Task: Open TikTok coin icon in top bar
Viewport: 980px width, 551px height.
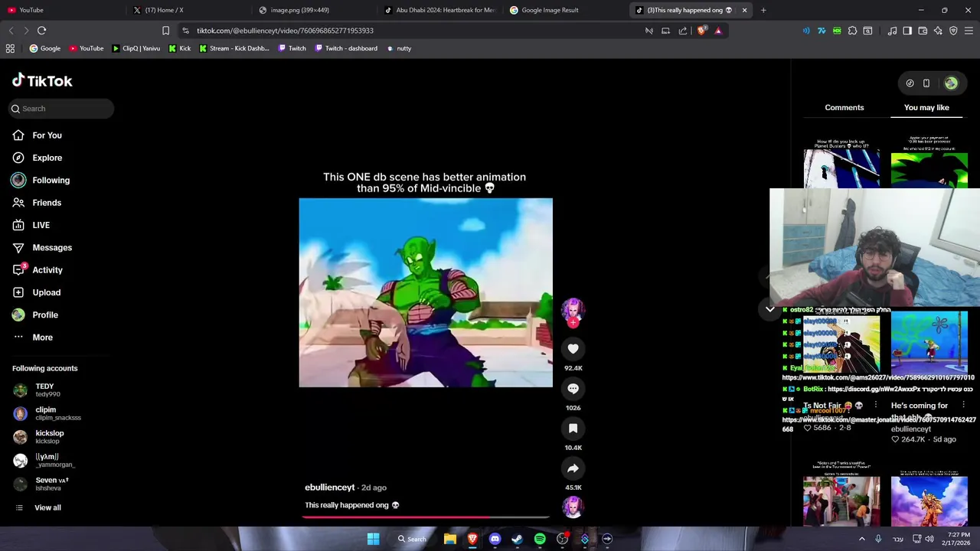Action: coord(910,83)
